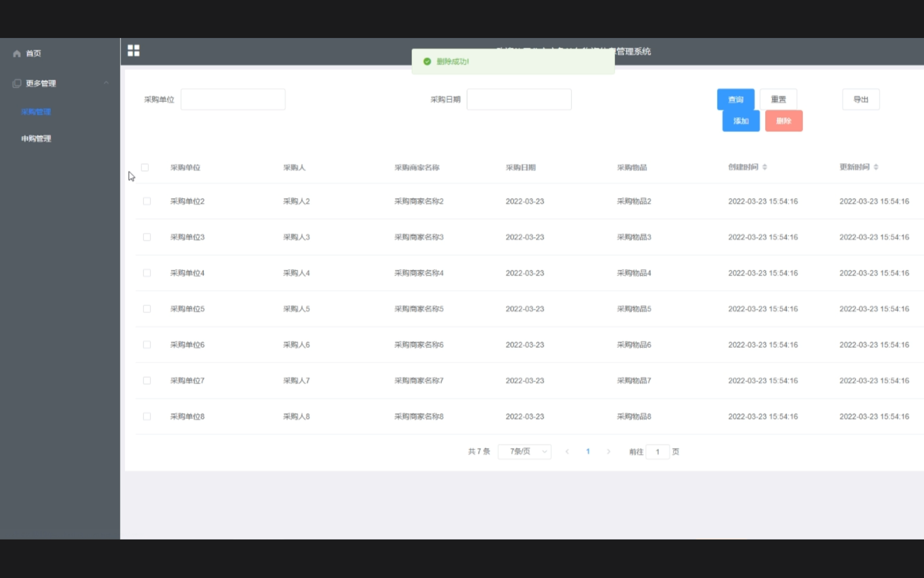
Task: Click the previous page arrow in pagination
Action: tap(567, 451)
